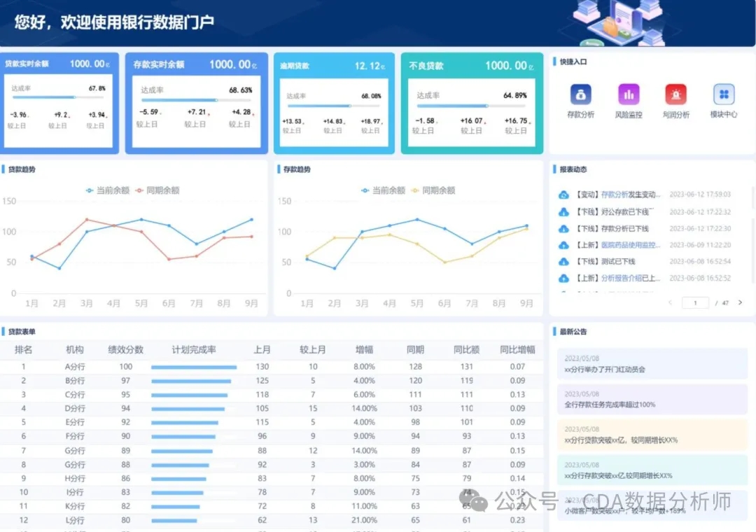Click cloud icon beside 存款分析发生变动 entry
This screenshot has width=756, height=532.
click(563, 195)
